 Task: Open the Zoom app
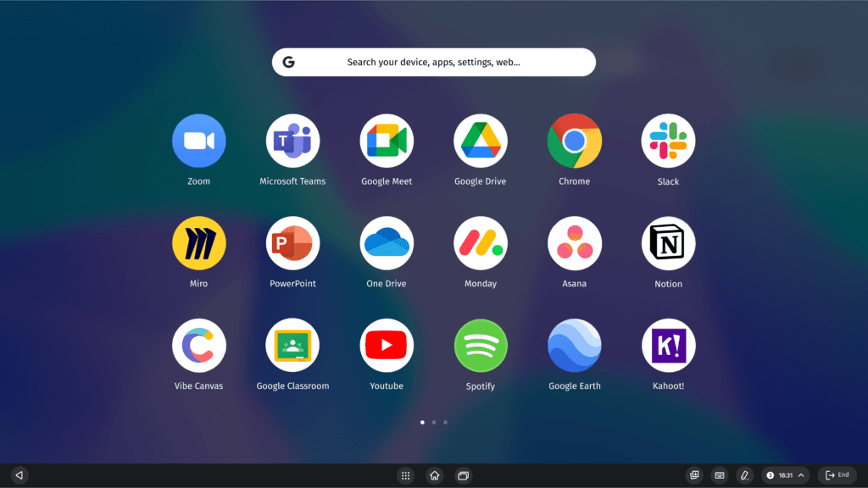point(198,140)
